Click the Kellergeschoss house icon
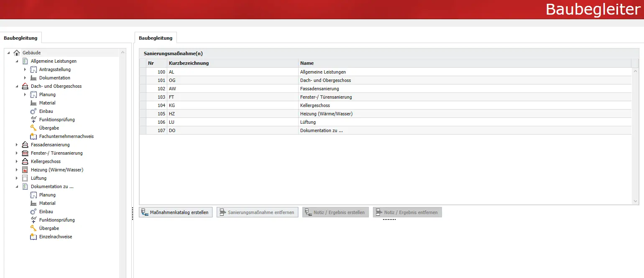Screen dimensions: 644x278 pos(25,161)
